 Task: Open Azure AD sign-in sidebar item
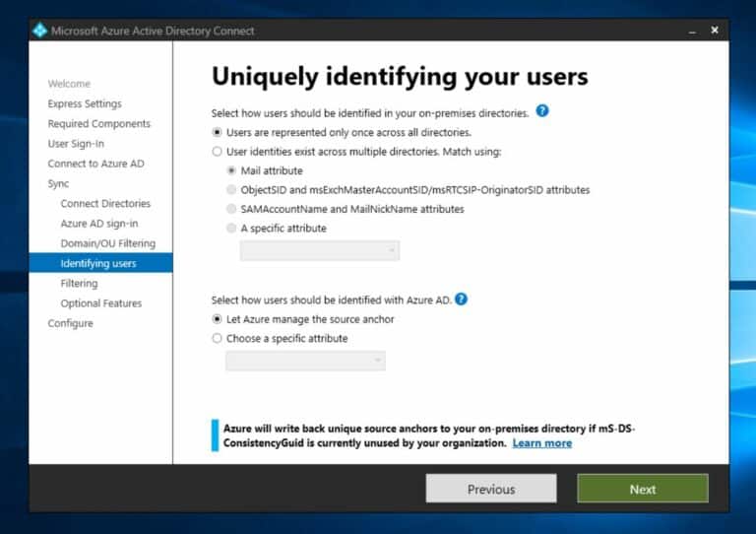point(99,224)
